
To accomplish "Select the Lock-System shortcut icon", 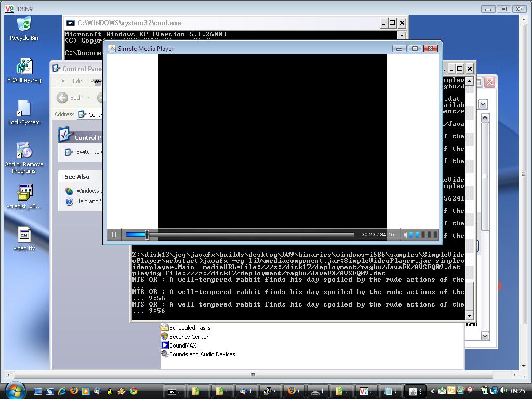I will tap(24, 109).
